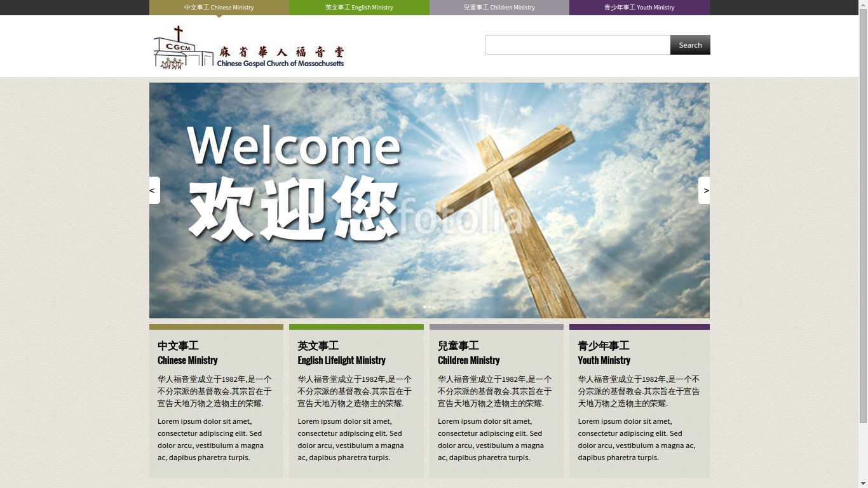Switch to the 英文事工 English Ministry top tab
The image size is (868, 488).
click(359, 8)
